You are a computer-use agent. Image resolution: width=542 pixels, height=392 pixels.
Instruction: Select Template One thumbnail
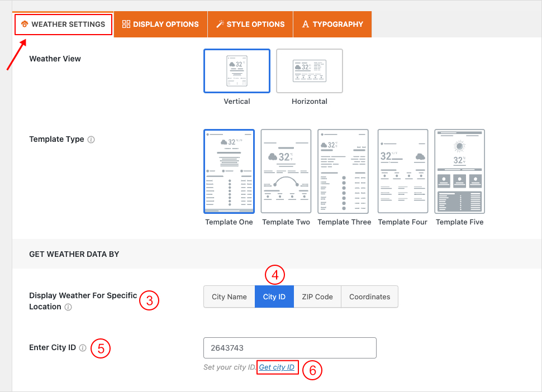pyautogui.click(x=229, y=171)
